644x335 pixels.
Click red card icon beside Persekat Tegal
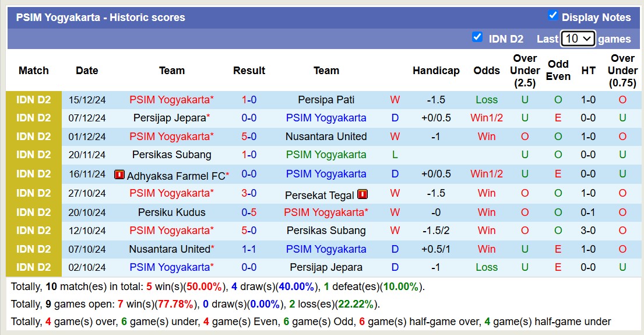pos(363,194)
